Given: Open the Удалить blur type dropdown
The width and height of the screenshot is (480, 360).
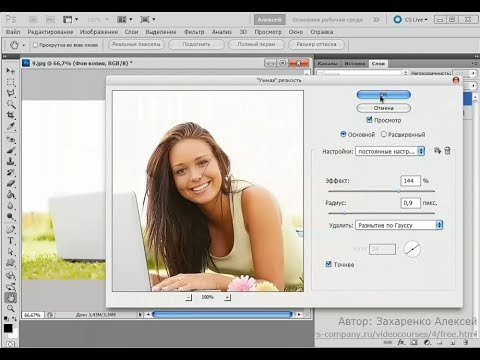Looking at the screenshot, I should click(399, 225).
